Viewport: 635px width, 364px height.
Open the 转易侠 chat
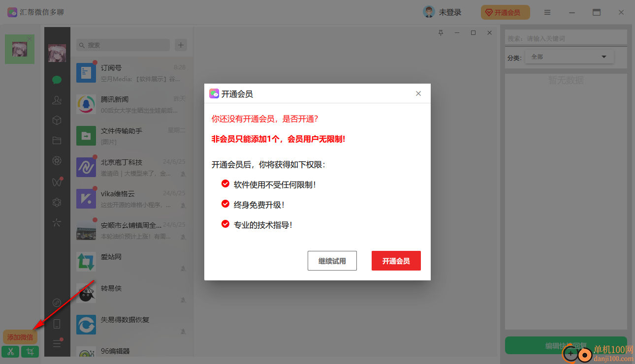131,293
